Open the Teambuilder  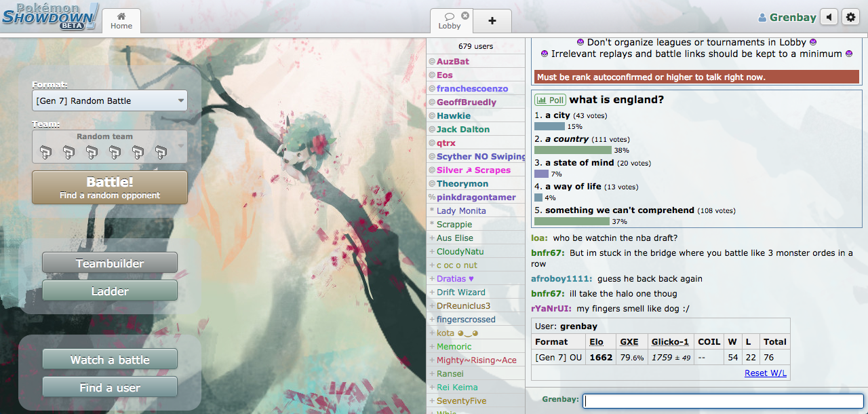click(x=110, y=263)
